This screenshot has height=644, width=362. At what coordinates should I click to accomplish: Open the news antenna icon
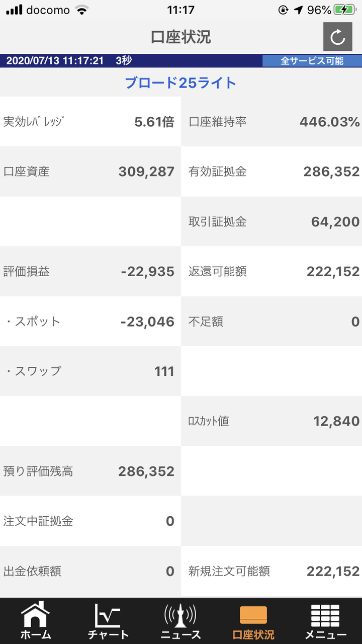pos(180,615)
